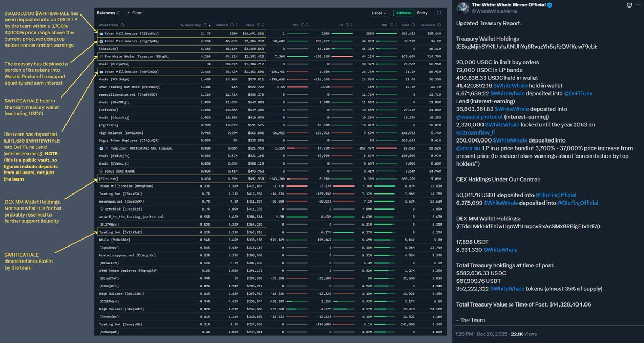644x343 pixels.
Task: Select Trading Bot [3V11R3pE] row
Action: coord(269,233)
